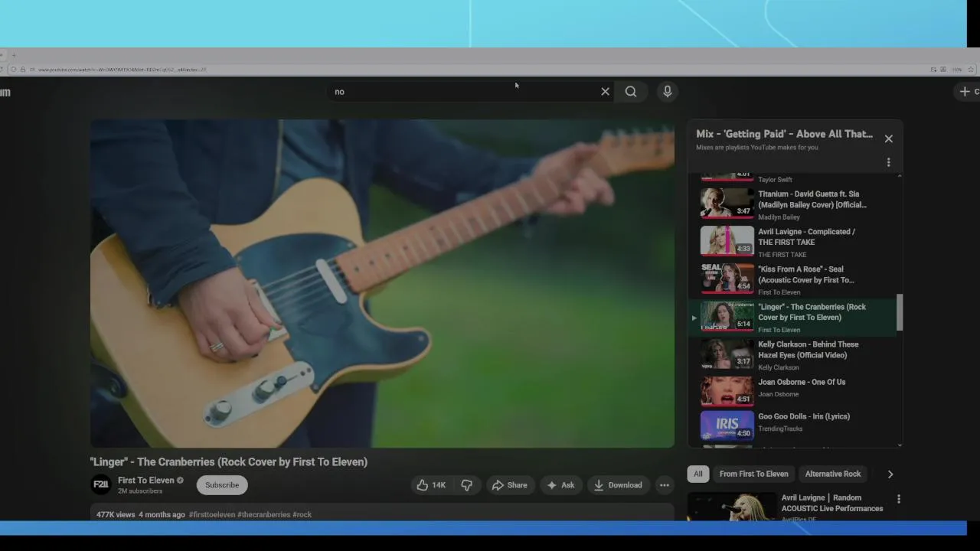Click the #thecranberries hashtag
980x551 pixels.
coord(263,515)
